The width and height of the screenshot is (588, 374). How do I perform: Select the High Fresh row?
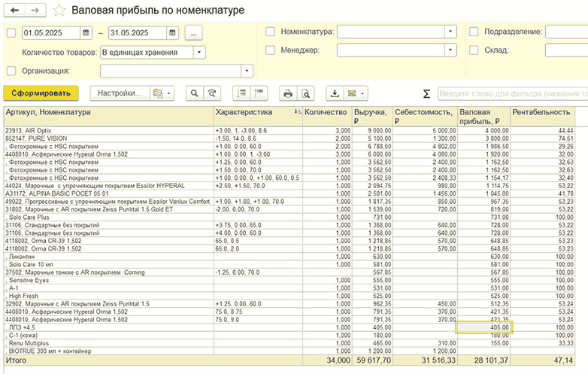pyautogui.click(x=289, y=296)
